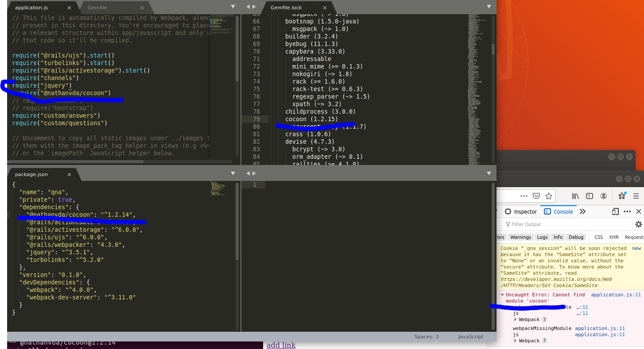
Task: Go to next tab arrow in Gemfile.lock pane
Action: pos(254,6)
